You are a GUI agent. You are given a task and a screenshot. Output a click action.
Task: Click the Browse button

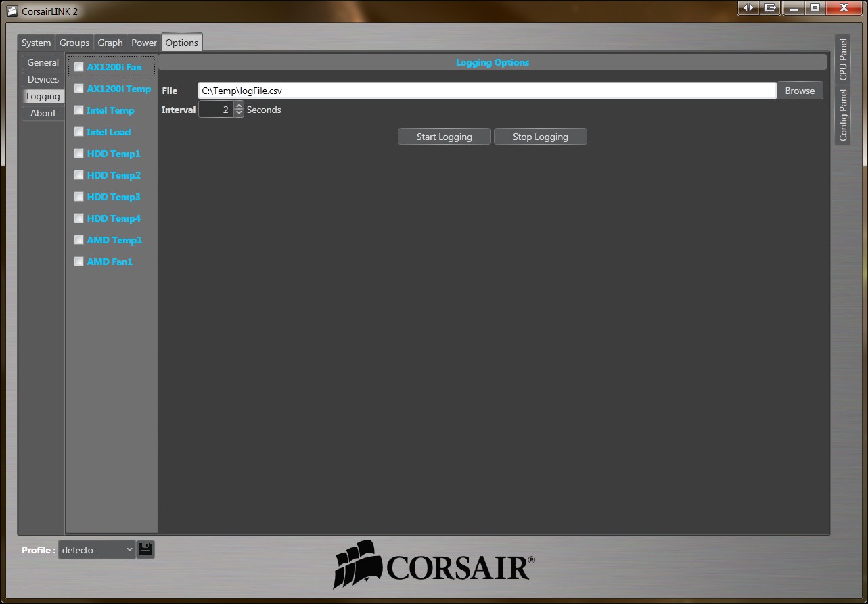[x=800, y=91]
